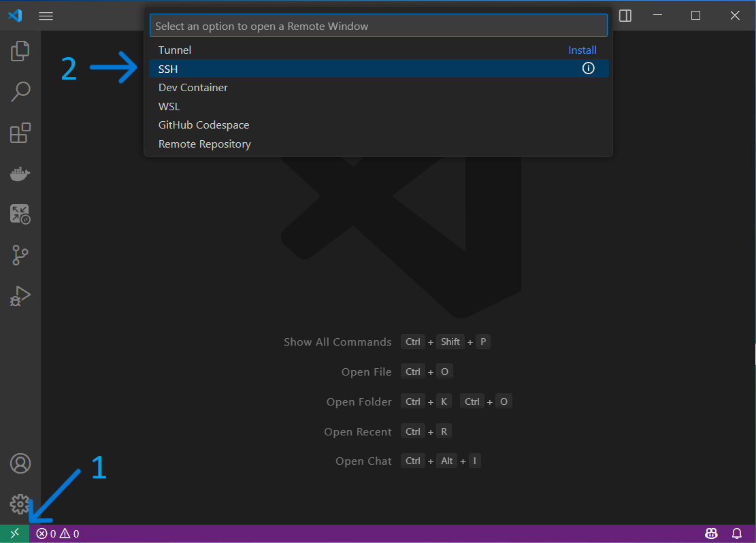Screen dimensions: 756x543
Task: Open the Manage gear icon
Action: pos(20,504)
